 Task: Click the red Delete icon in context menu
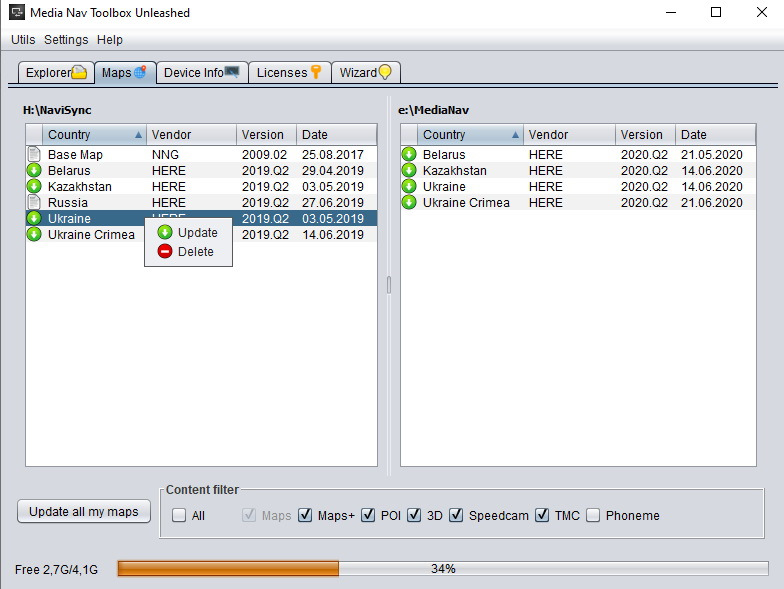tap(164, 251)
